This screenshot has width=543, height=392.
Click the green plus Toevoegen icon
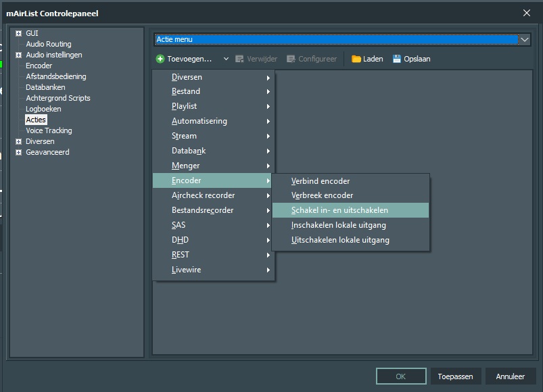coord(160,59)
